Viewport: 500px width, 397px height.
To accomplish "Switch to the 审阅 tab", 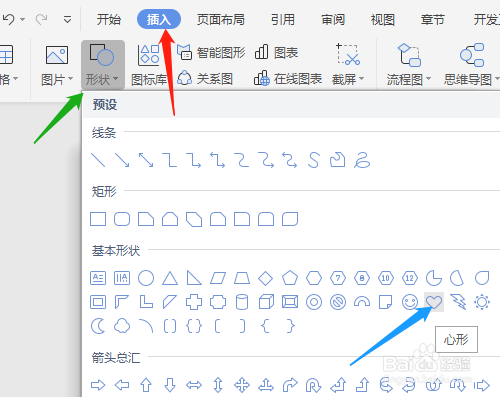I will (x=333, y=19).
